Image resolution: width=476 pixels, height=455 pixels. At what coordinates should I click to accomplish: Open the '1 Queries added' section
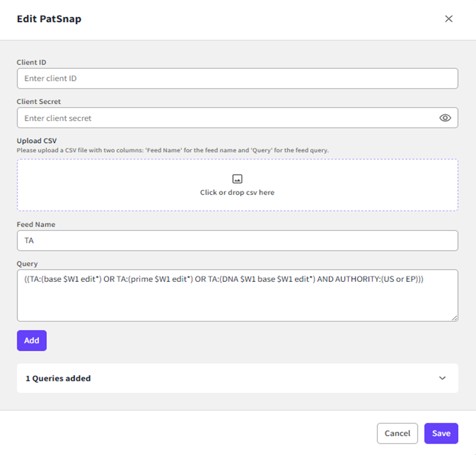(58, 378)
